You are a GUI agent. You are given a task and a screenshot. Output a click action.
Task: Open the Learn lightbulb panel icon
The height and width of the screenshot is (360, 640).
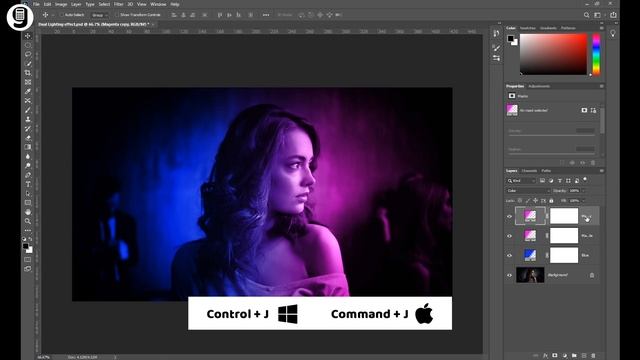pyautogui.click(x=613, y=34)
